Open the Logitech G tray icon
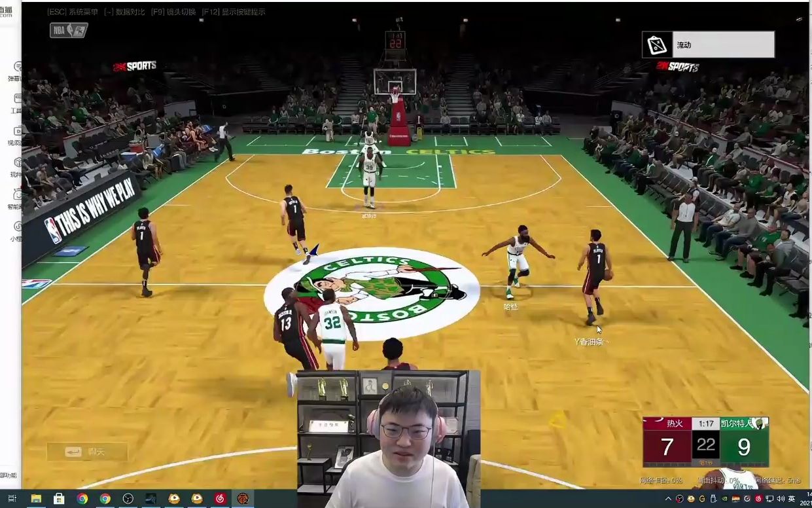The width and height of the screenshot is (812, 508). click(702, 499)
